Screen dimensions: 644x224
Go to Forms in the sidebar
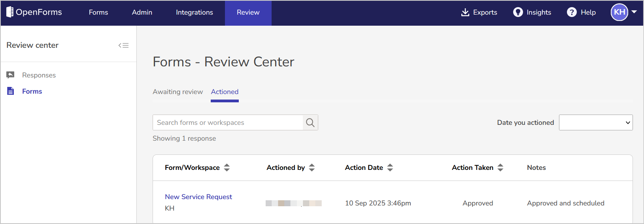pos(32,91)
